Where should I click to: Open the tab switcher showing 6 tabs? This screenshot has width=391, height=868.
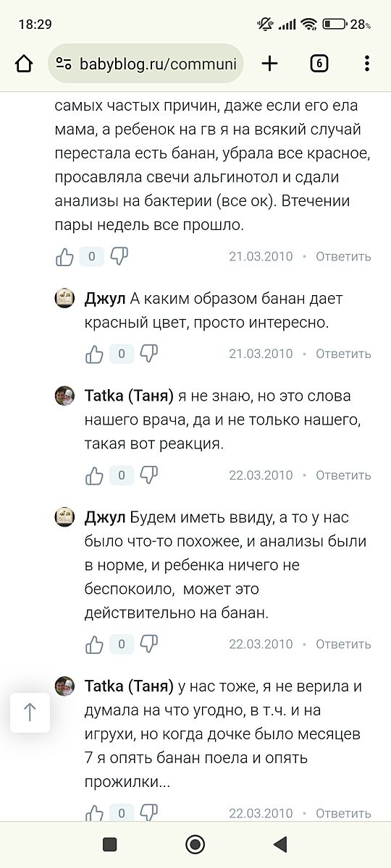(319, 64)
